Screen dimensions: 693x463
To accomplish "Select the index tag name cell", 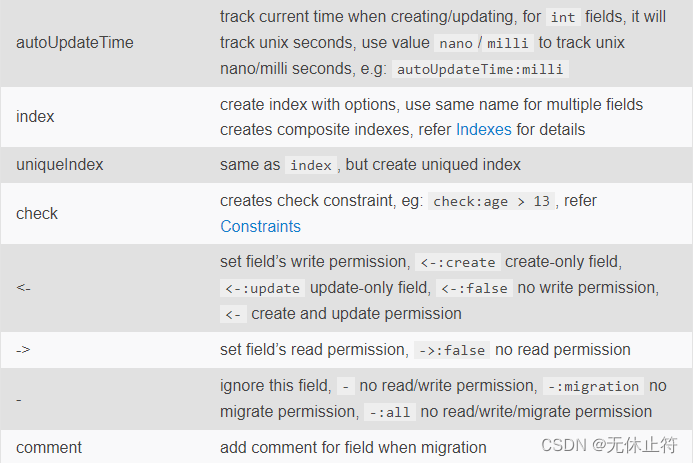I will tap(35, 117).
